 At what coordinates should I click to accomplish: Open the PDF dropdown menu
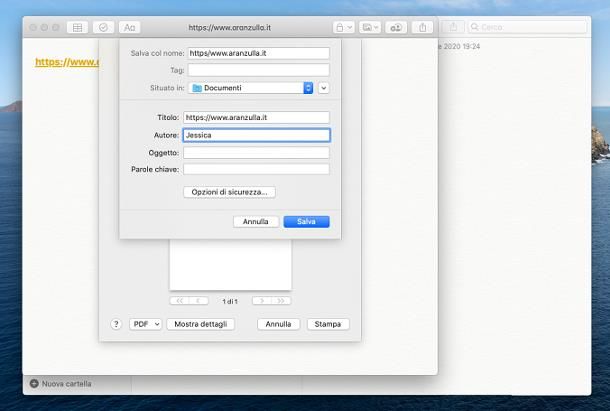pos(145,324)
